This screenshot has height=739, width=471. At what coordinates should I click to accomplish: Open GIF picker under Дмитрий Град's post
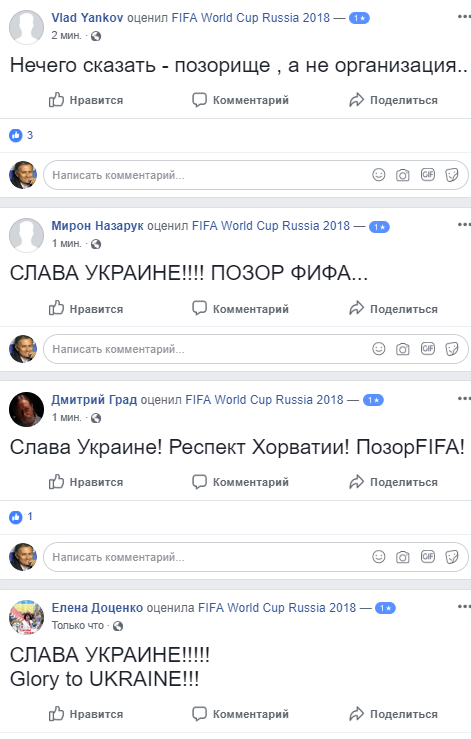(428, 556)
